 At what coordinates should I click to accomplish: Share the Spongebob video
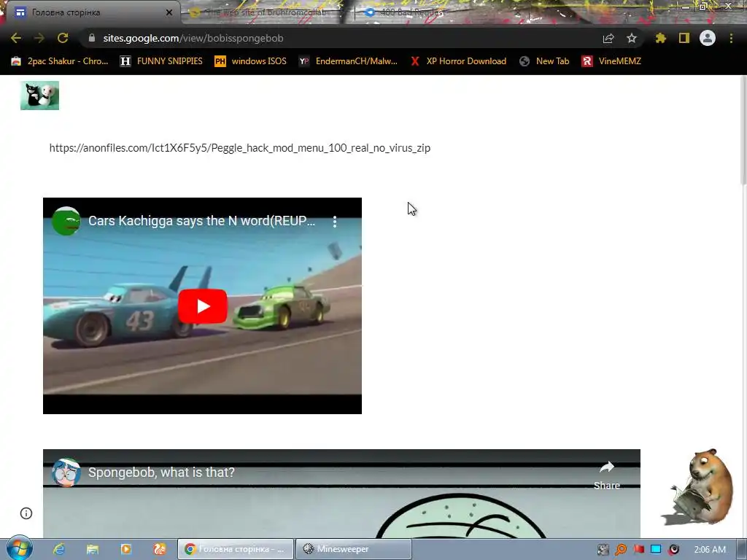pos(606,475)
